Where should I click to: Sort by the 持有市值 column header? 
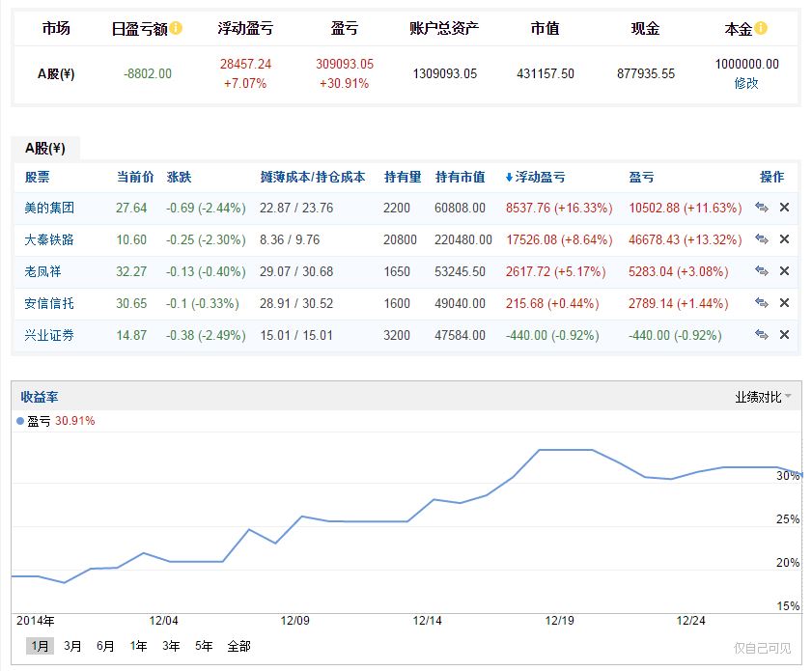click(461, 177)
